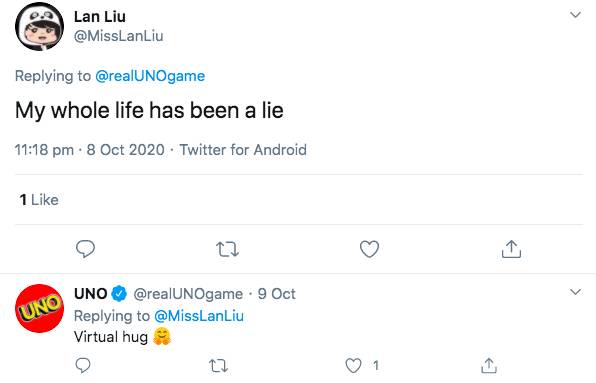Screen dimensions: 596x383
Task: Share UNO's Virtual hug tweet
Action: tap(489, 366)
